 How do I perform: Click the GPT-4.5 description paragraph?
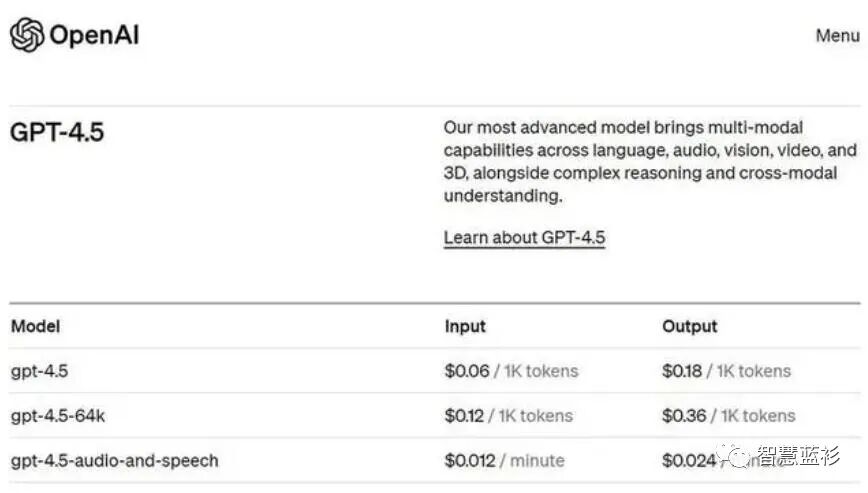click(x=650, y=162)
